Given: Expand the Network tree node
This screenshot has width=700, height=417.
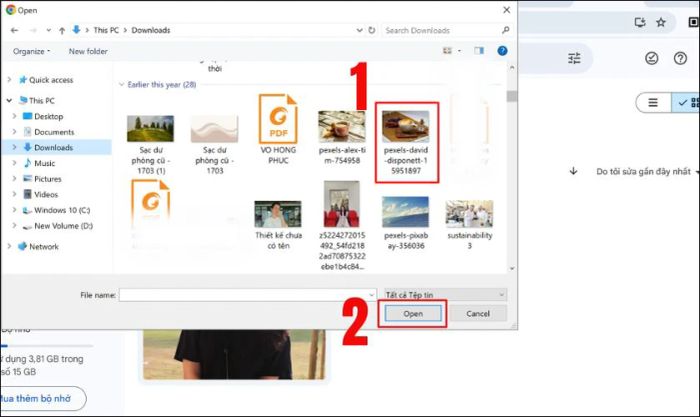Looking at the screenshot, I should coord(9,246).
